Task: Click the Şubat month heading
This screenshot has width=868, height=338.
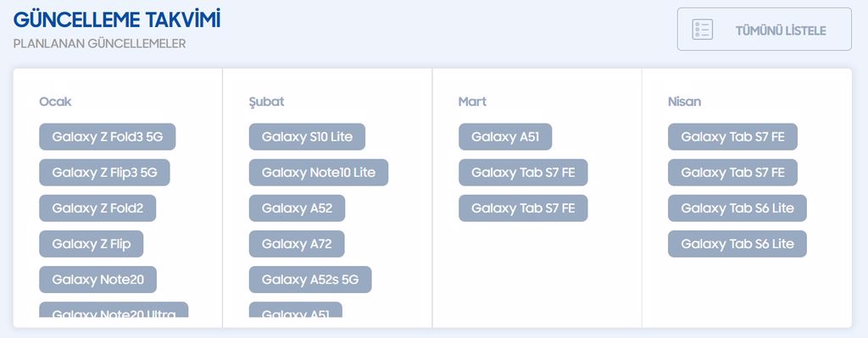Action: pos(266,102)
